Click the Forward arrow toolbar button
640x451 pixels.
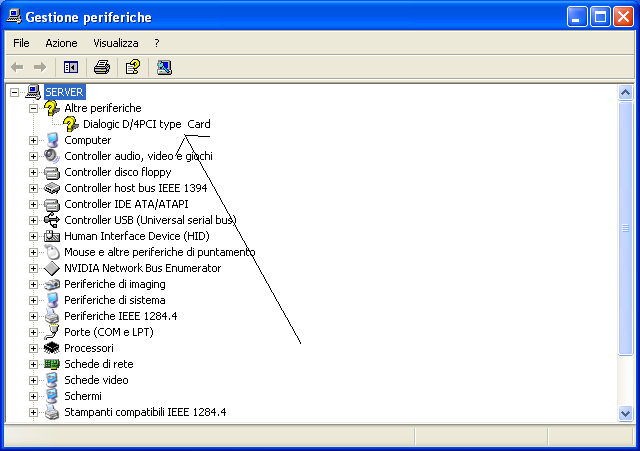pyautogui.click(x=40, y=67)
